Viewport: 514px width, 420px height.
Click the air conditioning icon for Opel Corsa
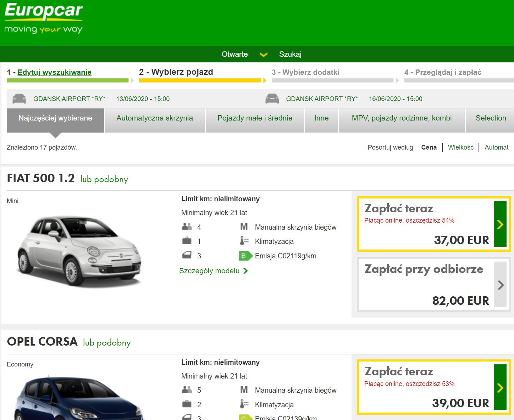click(244, 404)
